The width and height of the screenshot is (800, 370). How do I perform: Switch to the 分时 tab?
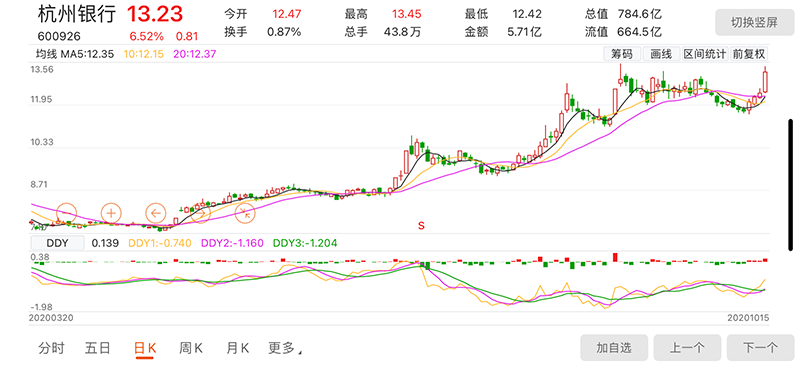(52, 349)
